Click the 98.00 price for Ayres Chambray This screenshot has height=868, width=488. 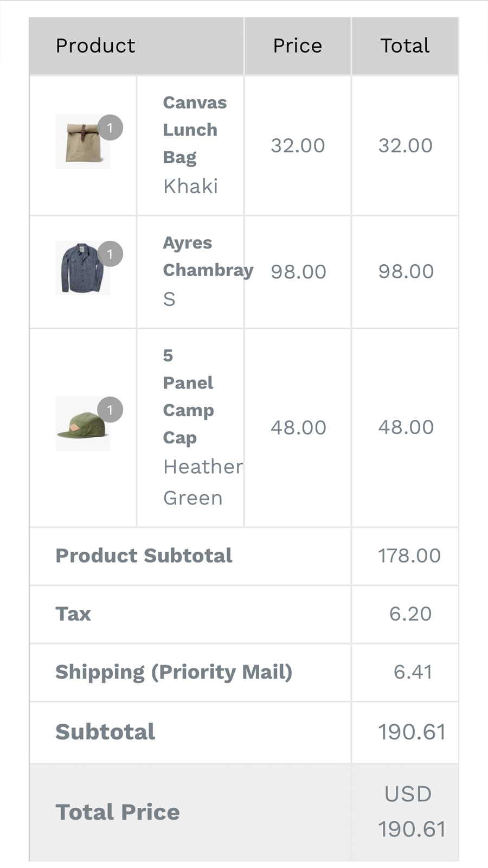point(298,271)
